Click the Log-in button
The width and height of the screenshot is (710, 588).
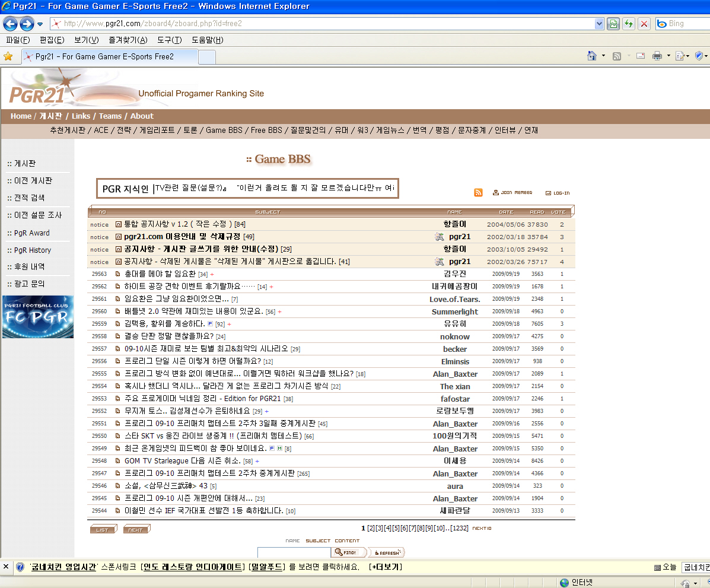(558, 193)
